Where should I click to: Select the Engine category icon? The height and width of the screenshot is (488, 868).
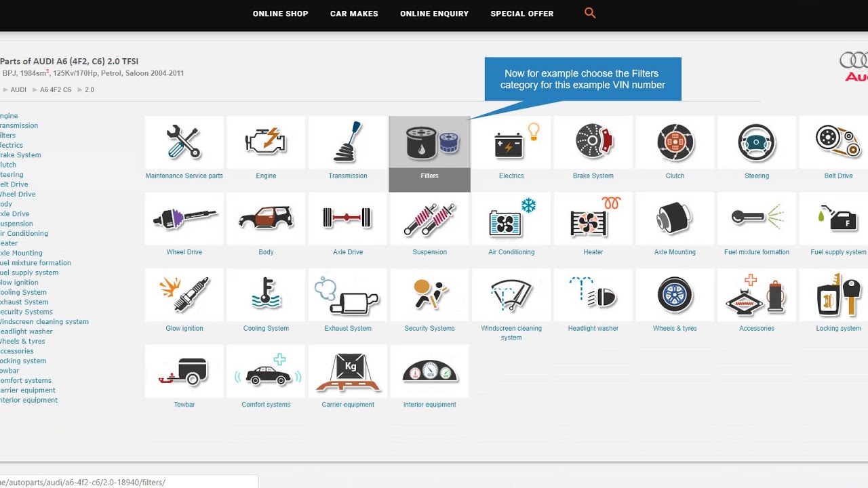(x=266, y=142)
